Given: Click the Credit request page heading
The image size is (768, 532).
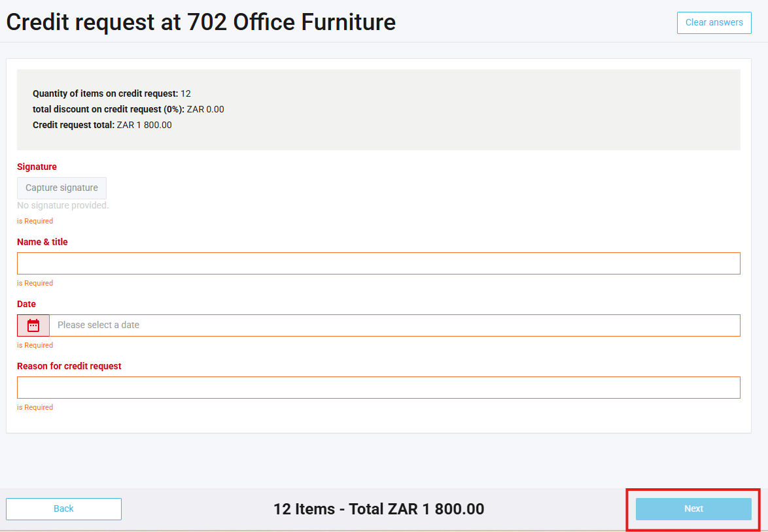Looking at the screenshot, I should coord(201,22).
